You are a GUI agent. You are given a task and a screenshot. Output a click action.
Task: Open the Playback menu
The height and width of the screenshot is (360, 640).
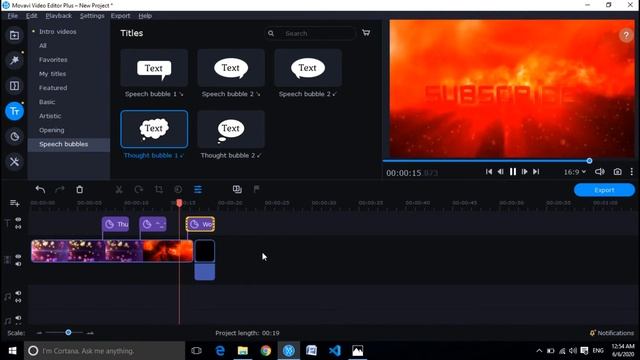click(59, 16)
